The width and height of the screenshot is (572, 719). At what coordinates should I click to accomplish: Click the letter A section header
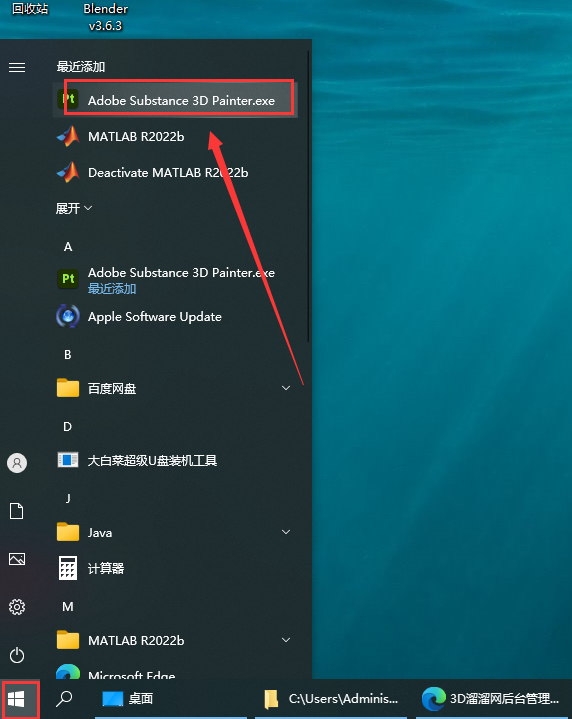(x=68, y=247)
